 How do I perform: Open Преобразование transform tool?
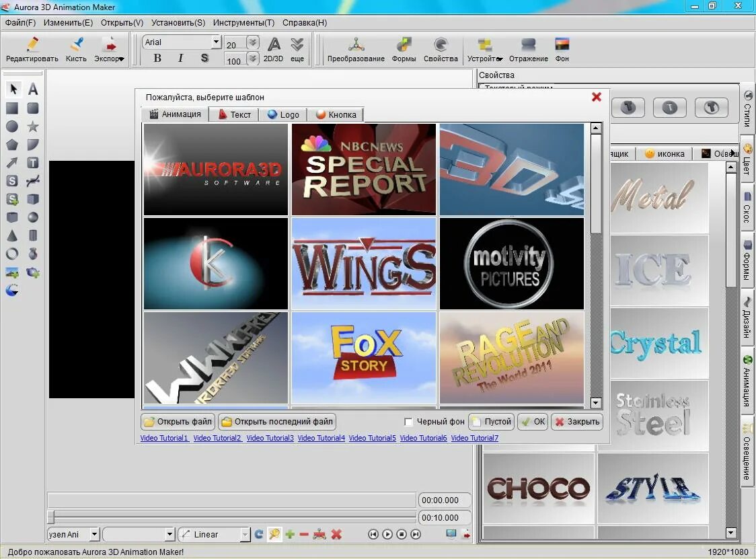click(356, 50)
